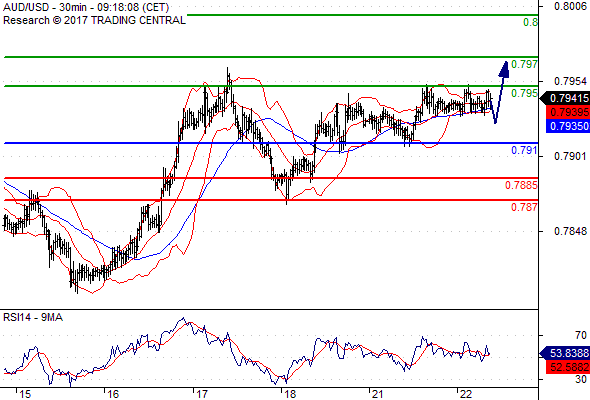Select the blue price tag 0.79350

click(x=568, y=126)
